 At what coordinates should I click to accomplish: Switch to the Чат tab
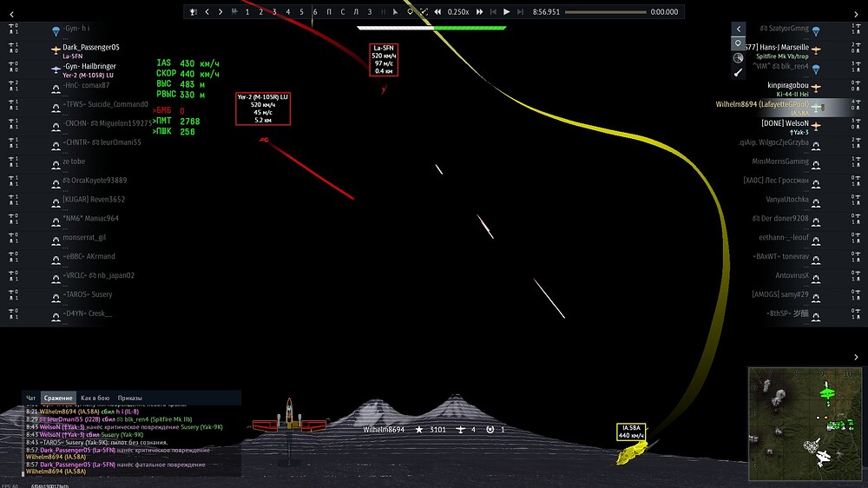coord(31,398)
